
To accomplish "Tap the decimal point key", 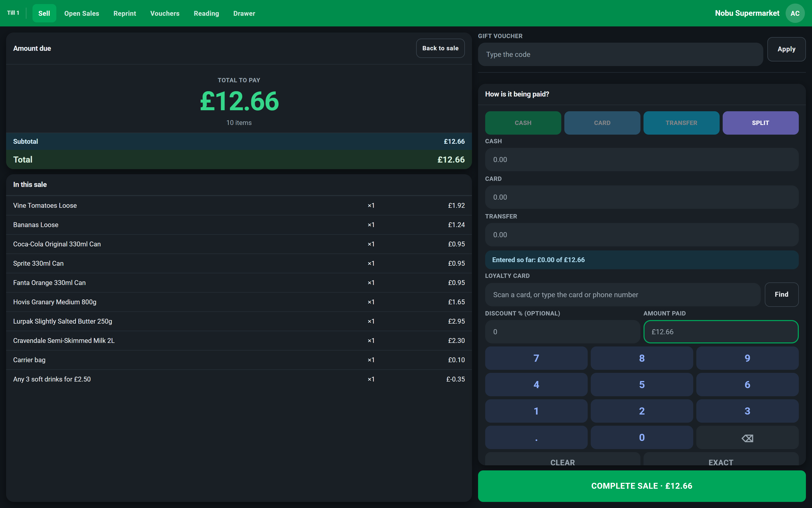I will click(x=536, y=437).
